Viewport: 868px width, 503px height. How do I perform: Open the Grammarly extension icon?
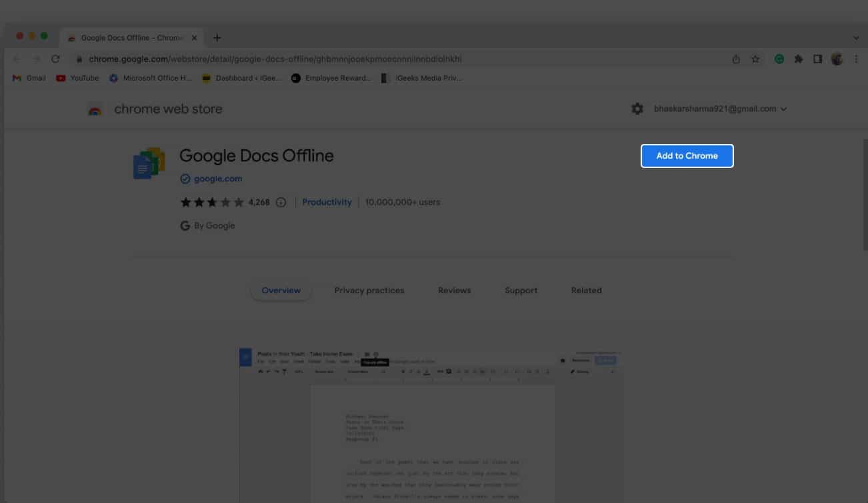point(779,59)
